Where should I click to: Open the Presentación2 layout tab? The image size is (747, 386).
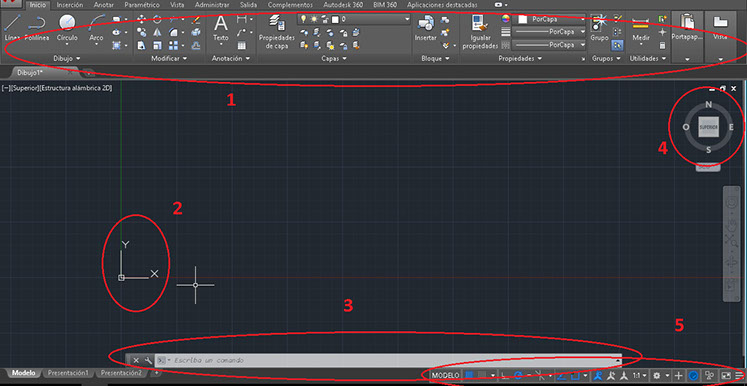point(121,373)
